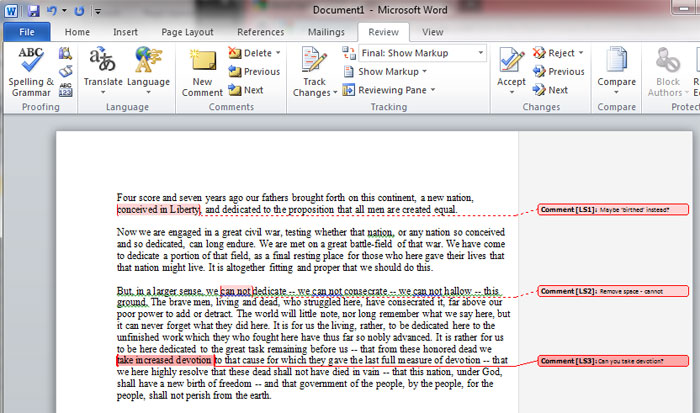Click highlighted text 'take increased devotion'
This screenshot has width=700, height=413.
pyautogui.click(x=164, y=360)
